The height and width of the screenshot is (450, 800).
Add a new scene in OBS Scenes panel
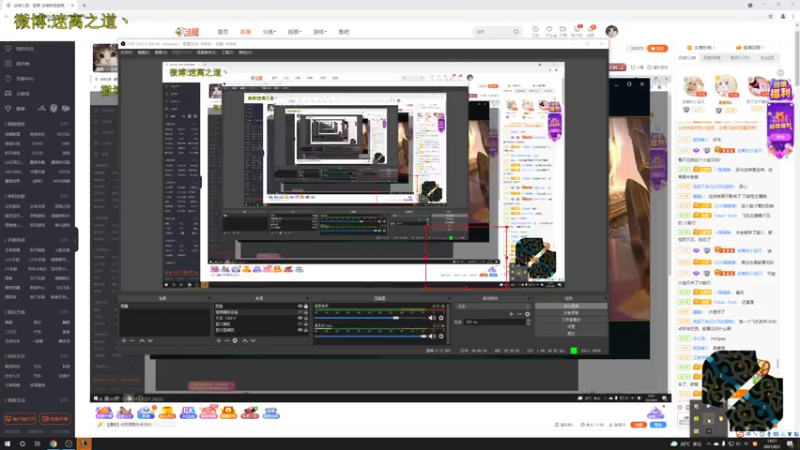pos(124,340)
